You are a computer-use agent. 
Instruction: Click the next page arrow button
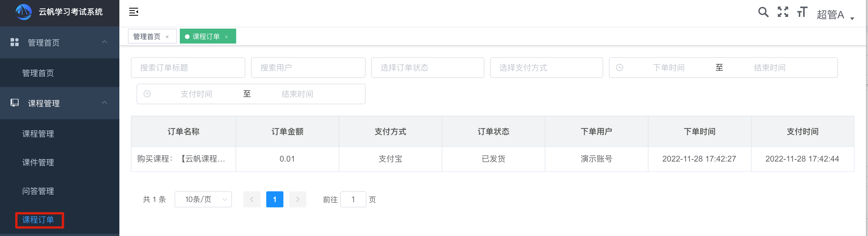click(x=297, y=199)
